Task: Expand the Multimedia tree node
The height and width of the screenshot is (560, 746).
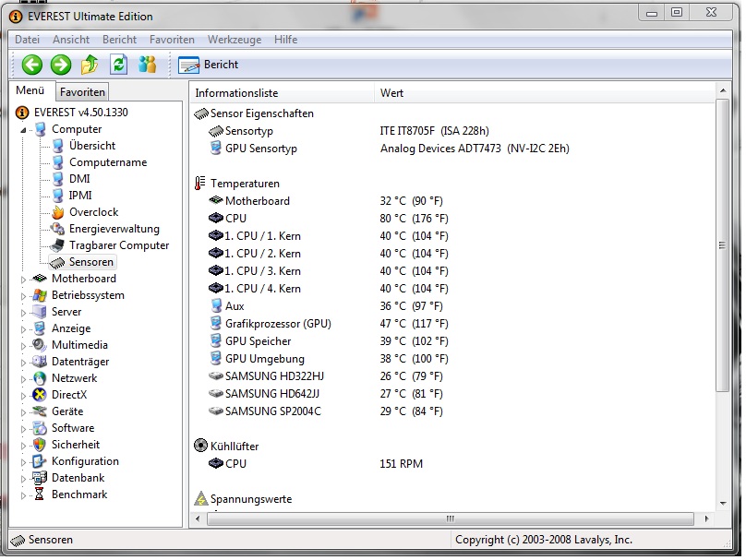Action: [23, 346]
